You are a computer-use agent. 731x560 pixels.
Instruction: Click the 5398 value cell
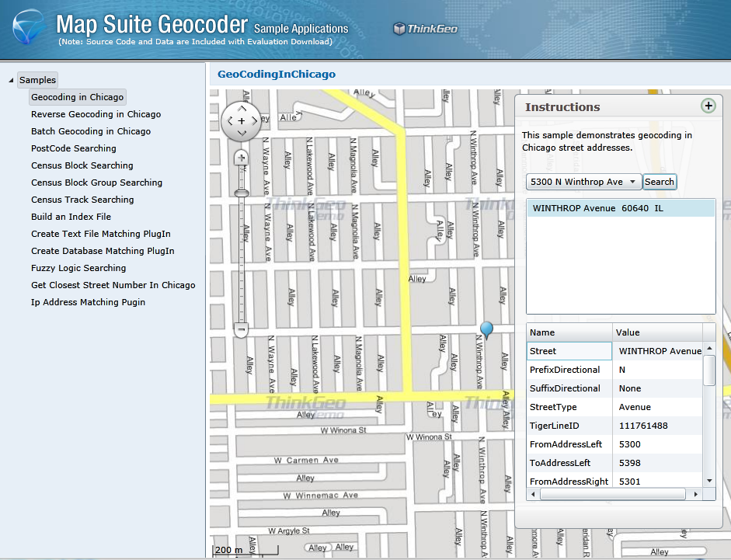pyautogui.click(x=657, y=463)
